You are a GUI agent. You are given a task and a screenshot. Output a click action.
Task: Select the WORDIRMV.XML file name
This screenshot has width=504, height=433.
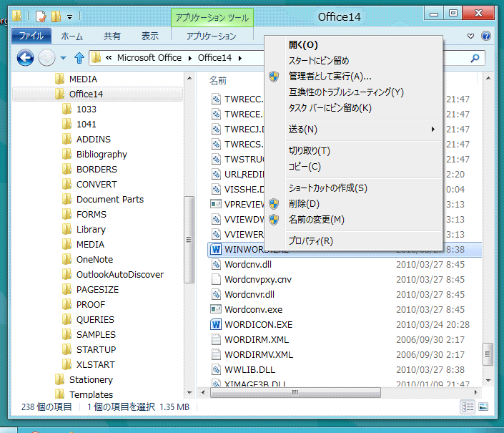pos(259,354)
